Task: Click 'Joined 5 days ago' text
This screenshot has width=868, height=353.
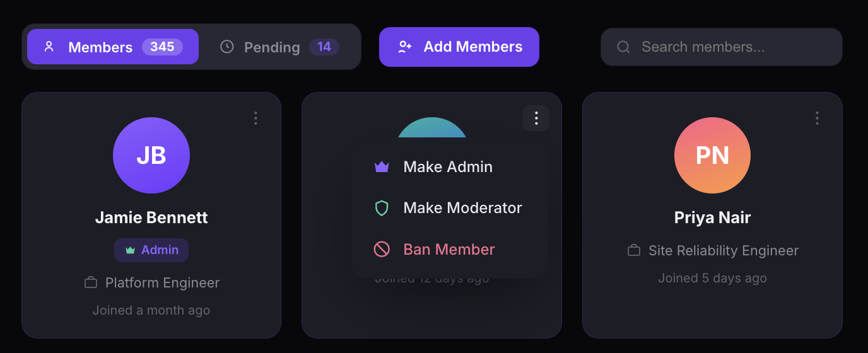Action: coord(712,278)
